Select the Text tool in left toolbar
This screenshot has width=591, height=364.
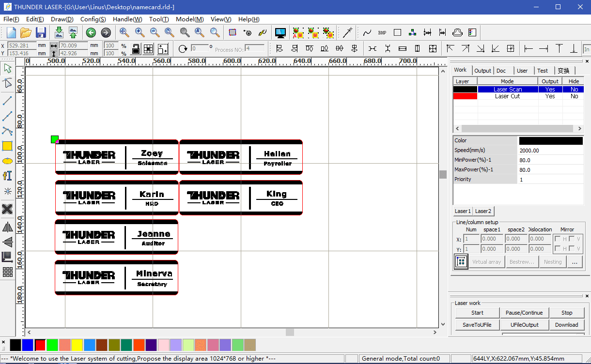(x=7, y=176)
